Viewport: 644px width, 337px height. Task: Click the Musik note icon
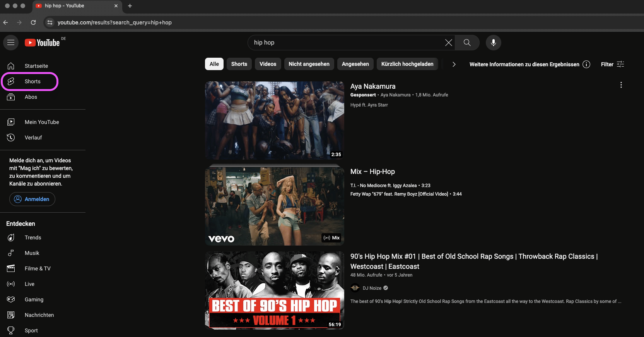11,253
